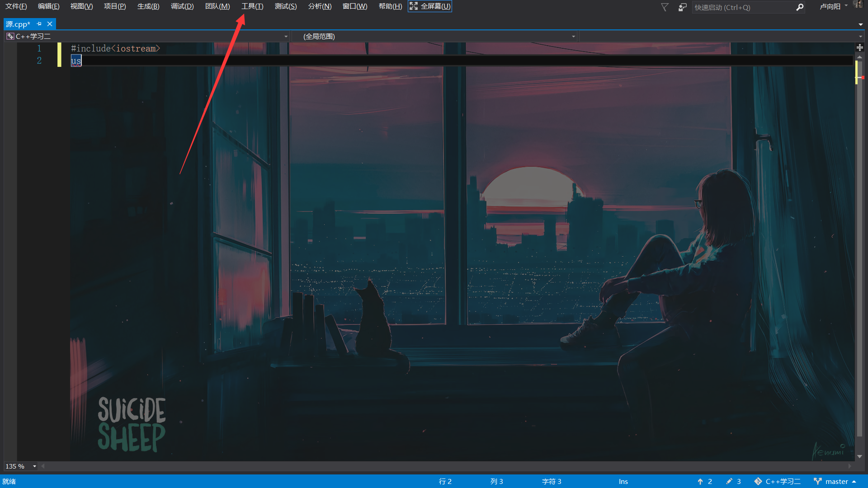Open the 调试(D) menu

182,6
